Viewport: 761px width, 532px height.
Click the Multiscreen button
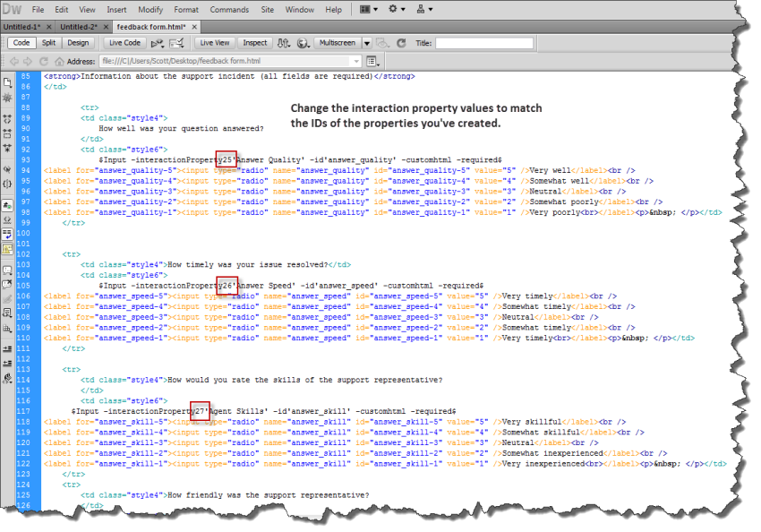[x=338, y=43]
